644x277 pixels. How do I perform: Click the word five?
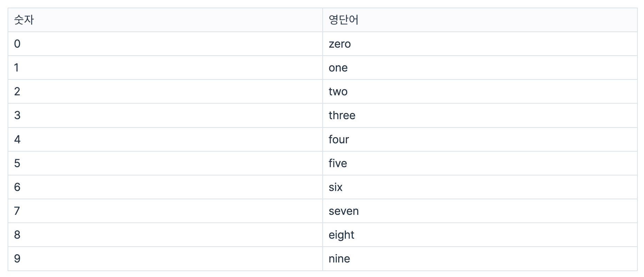338,163
